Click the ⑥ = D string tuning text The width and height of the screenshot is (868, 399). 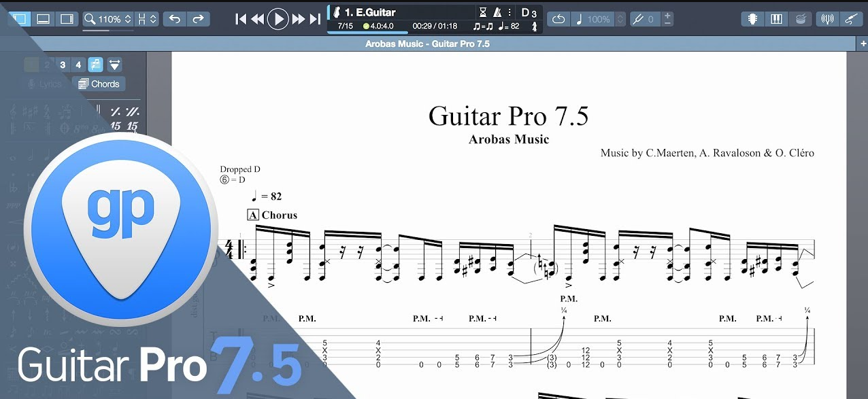233,179
